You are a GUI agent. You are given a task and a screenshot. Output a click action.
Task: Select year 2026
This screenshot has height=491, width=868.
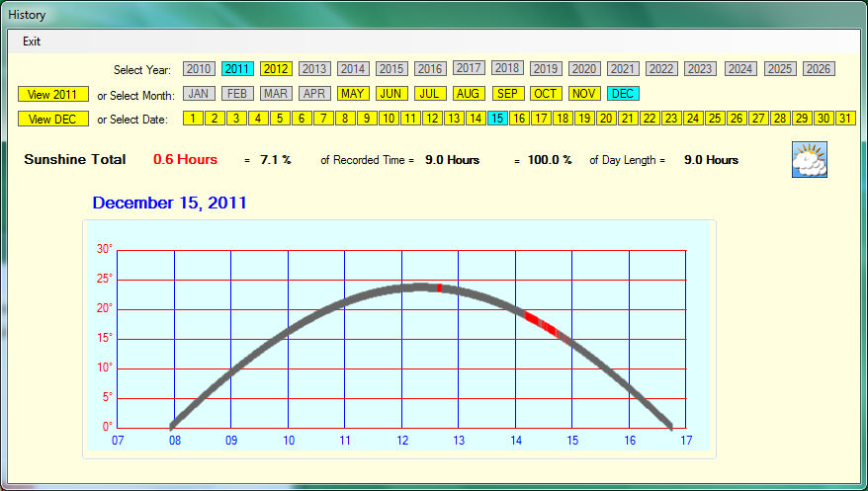click(819, 68)
